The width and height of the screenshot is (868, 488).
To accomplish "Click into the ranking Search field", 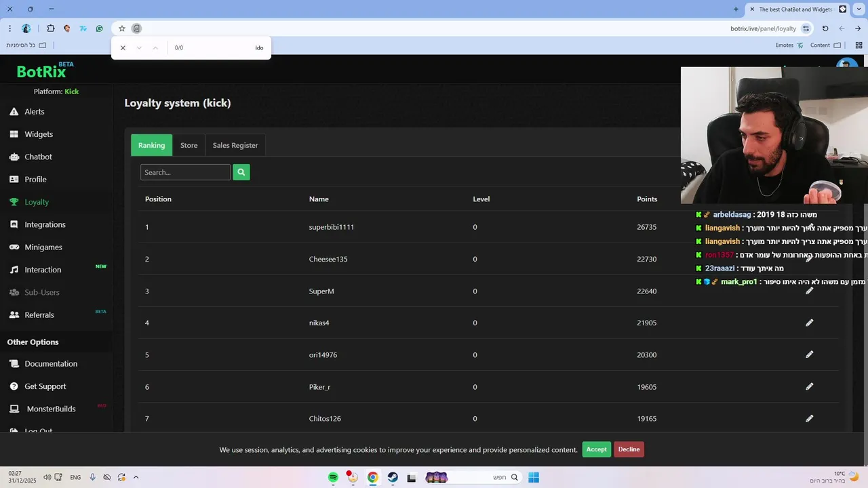I will coord(185,172).
